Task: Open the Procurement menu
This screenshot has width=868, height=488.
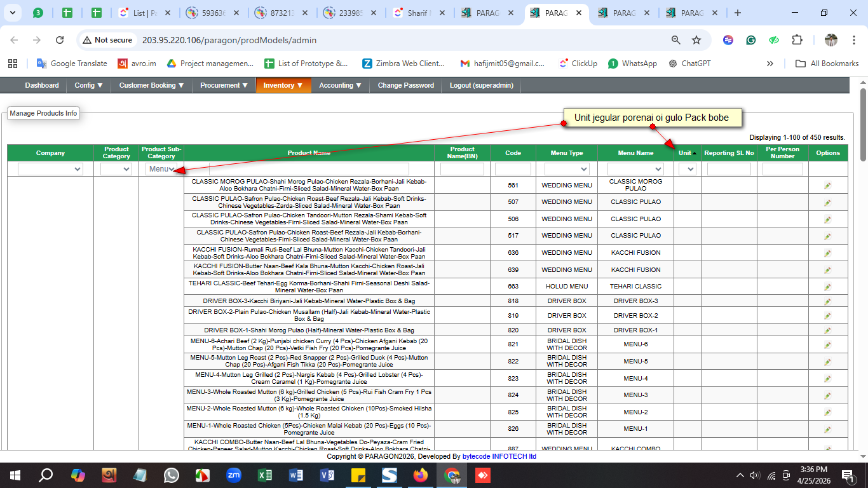Action: (224, 85)
